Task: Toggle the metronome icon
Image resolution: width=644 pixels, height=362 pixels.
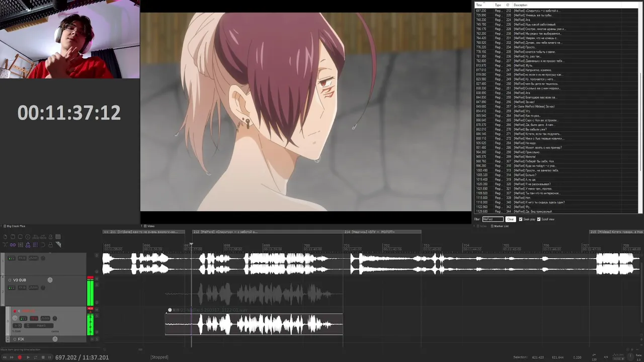Action: coord(51,237)
